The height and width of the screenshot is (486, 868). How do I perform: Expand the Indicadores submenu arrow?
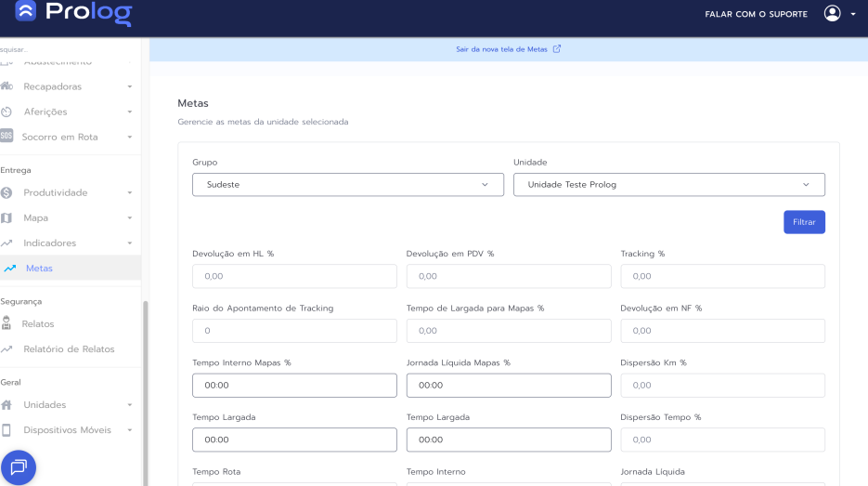(130, 243)
